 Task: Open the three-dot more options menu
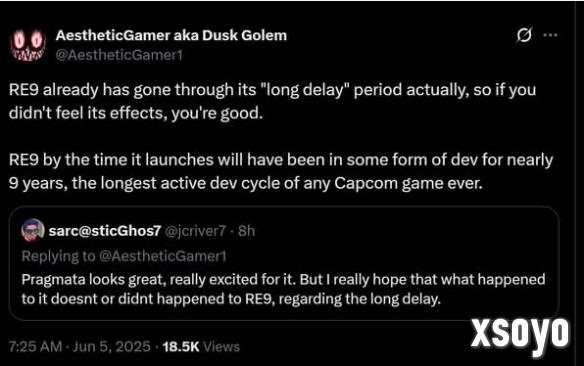pyautogui.click(x=550, y=35)
